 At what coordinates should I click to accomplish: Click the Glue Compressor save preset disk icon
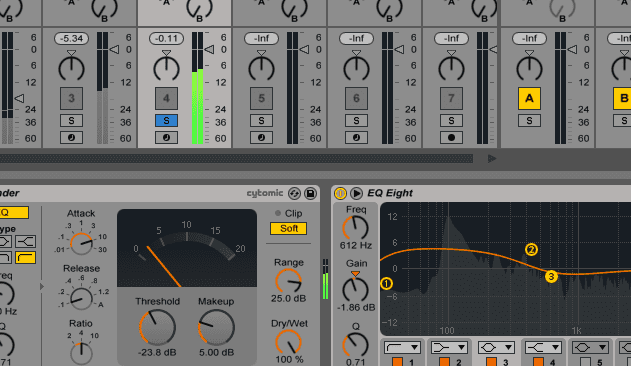click(310, 194)
